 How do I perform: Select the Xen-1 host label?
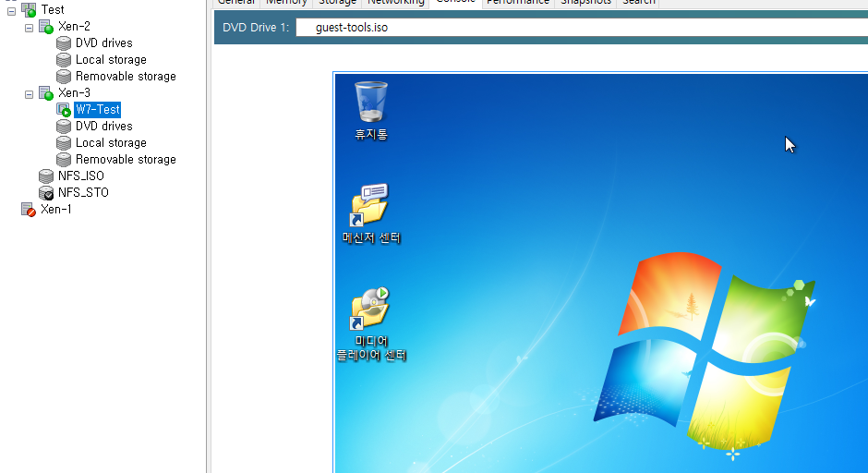(56, 210)
